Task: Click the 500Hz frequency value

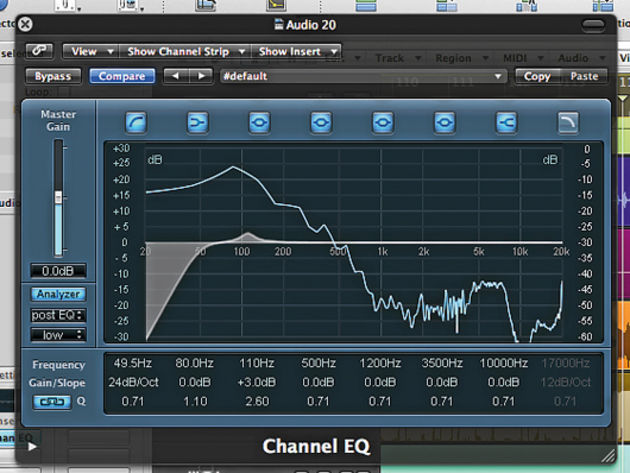Action: (318, 363)
